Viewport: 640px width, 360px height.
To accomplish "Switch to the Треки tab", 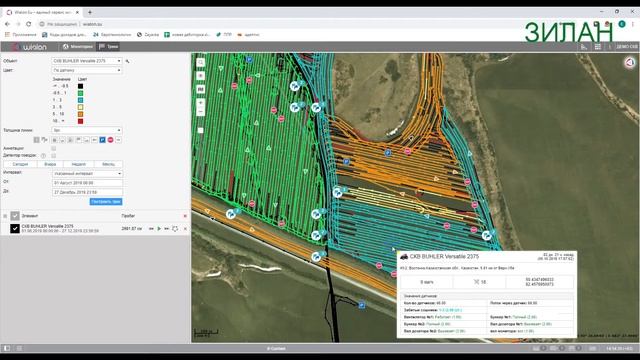I will (x=109, y=47).
